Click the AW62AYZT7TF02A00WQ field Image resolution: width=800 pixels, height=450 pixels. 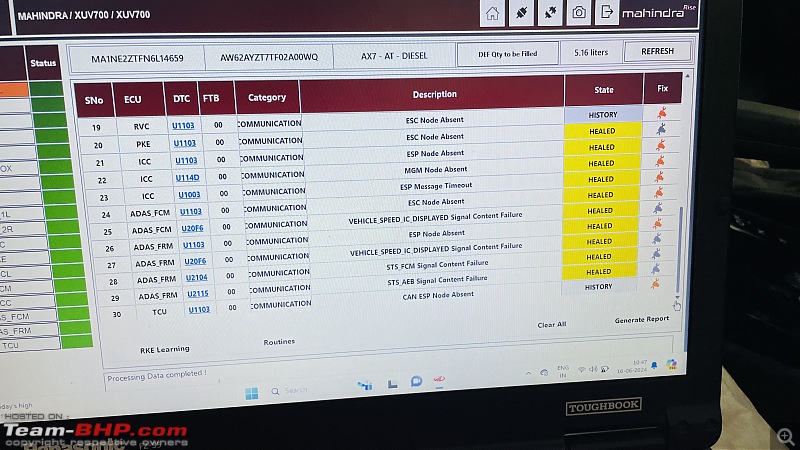coord(268,57)
